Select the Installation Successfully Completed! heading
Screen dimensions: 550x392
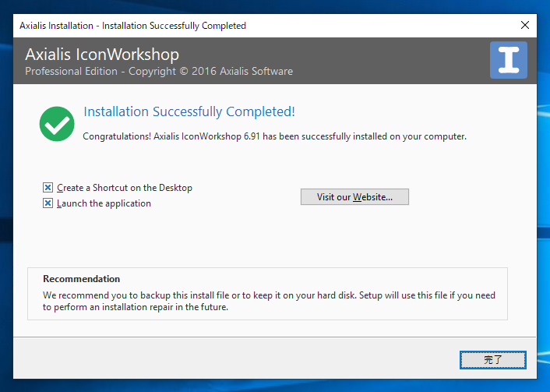[189, 111]
